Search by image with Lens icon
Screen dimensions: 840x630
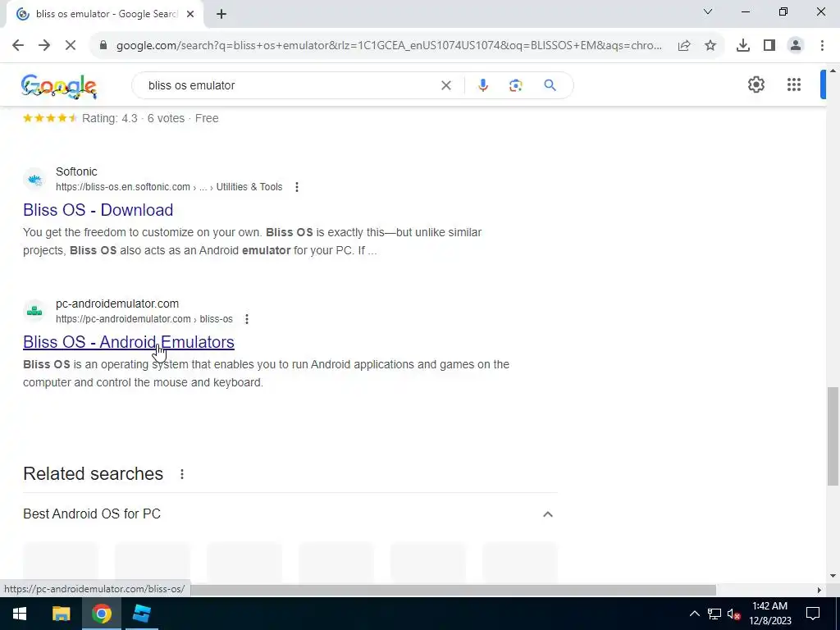coord(515,85)
